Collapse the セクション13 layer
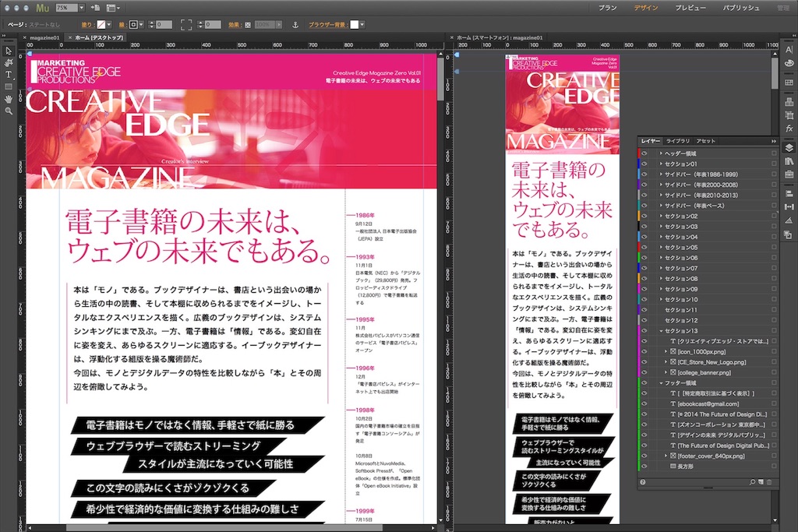The height and width of the screenshot is (532, 798). coord(661,330)
